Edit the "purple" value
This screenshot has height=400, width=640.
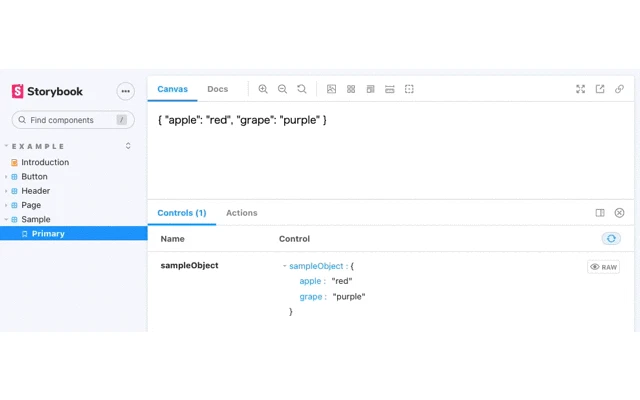349,297
